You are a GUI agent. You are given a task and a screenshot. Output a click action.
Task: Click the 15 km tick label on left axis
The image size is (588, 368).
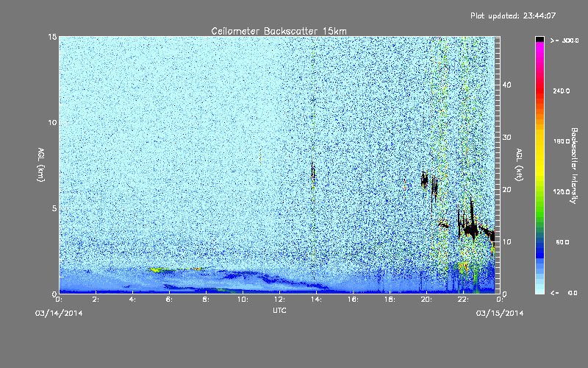(52, 37)
